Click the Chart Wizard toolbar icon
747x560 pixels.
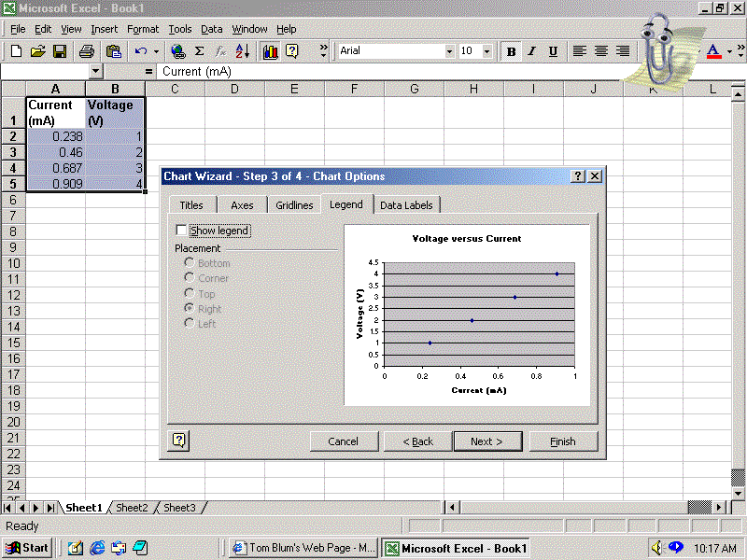[x=270, y=51]
